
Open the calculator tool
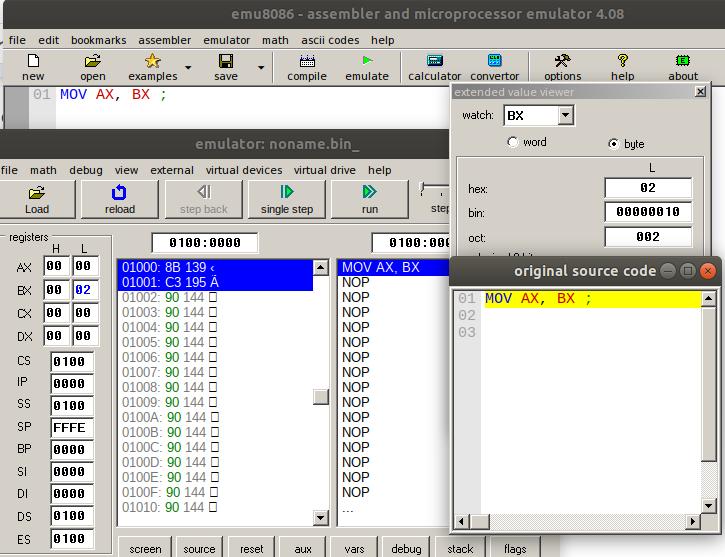435,67
